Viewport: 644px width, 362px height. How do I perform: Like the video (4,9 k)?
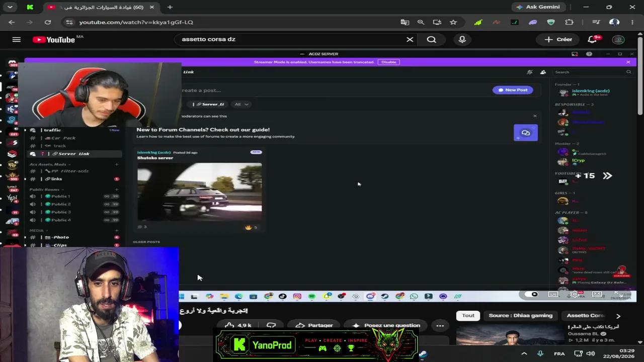[238, 325]
